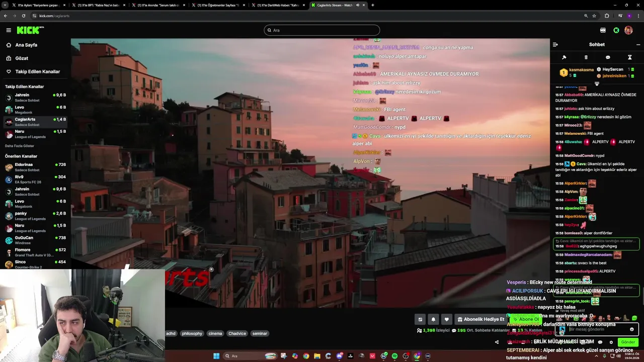Open the browser tab search dropdown
The height and width of the screenshot is (362, 644).
point(6,5)
